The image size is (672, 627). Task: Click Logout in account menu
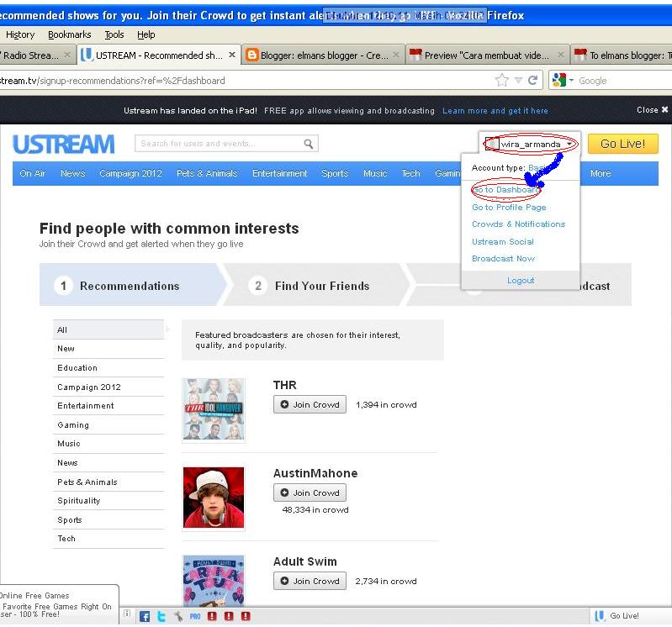521,280
